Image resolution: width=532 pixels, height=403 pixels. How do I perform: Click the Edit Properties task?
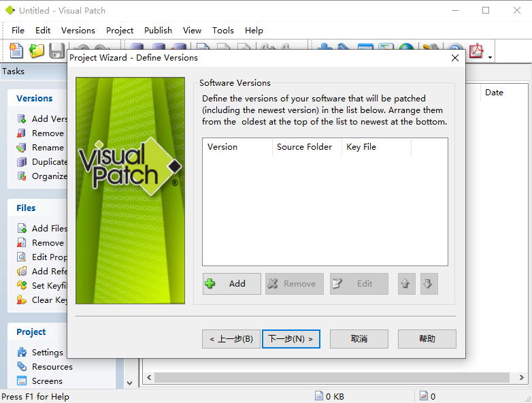pyautogui.click(x=42, y=257)
